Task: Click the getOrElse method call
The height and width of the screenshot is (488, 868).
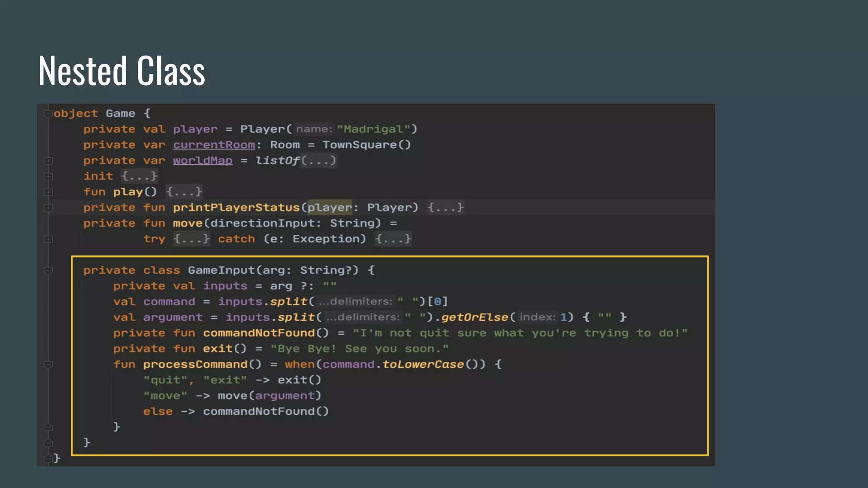Action: point(475,317)
